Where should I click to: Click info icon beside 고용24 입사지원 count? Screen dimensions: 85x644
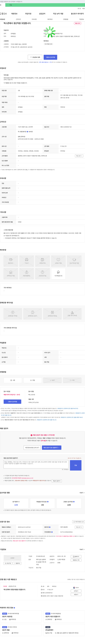74,502
